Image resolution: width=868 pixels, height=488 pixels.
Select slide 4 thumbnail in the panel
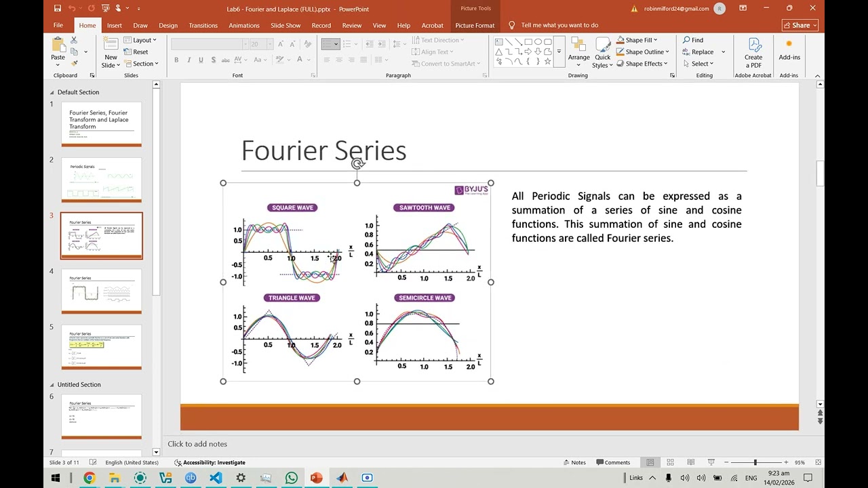coord(102,291)
